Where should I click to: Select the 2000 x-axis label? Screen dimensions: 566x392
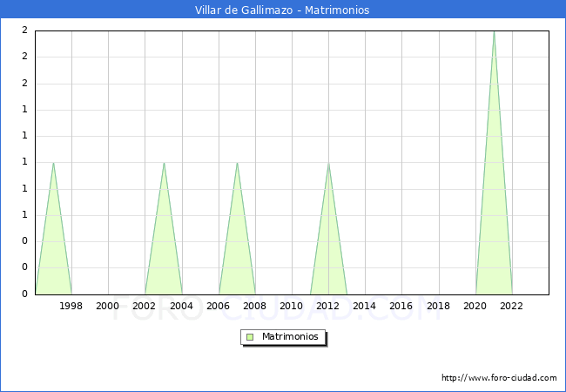tap(108, 306)
